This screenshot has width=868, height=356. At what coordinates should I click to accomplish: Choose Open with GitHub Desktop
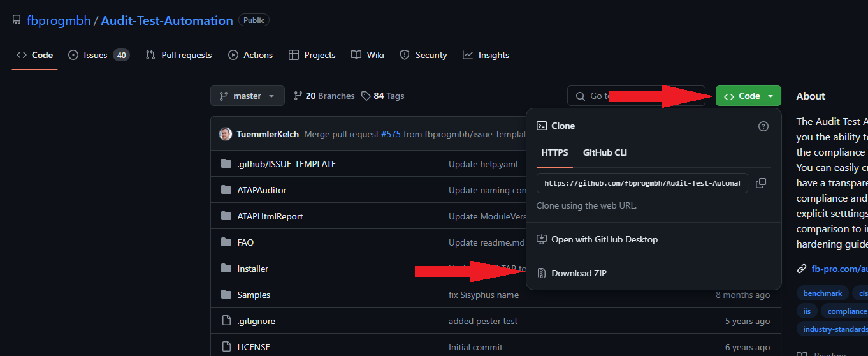pyautogui.click(x=654, y=239)
